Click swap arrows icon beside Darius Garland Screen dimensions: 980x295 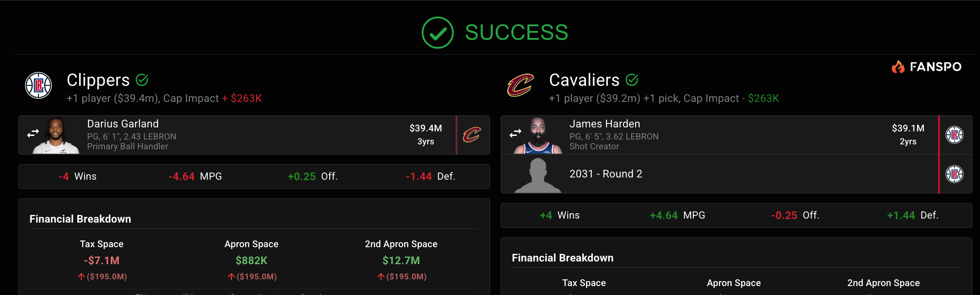coord(33,134)
